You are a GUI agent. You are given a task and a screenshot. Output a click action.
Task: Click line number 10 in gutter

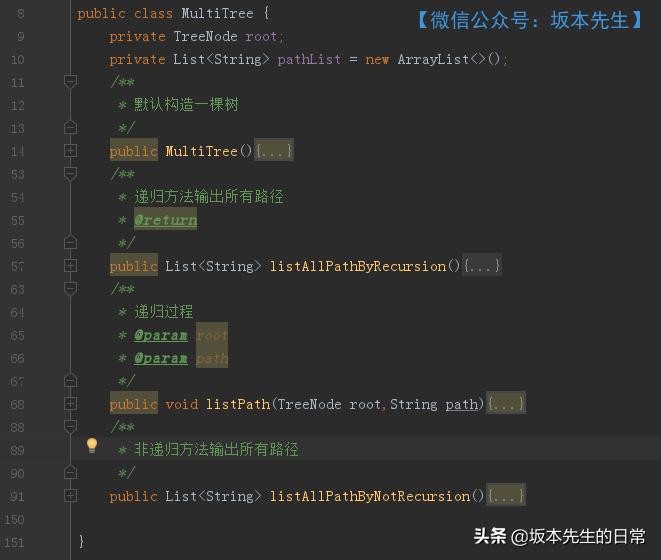17,59
